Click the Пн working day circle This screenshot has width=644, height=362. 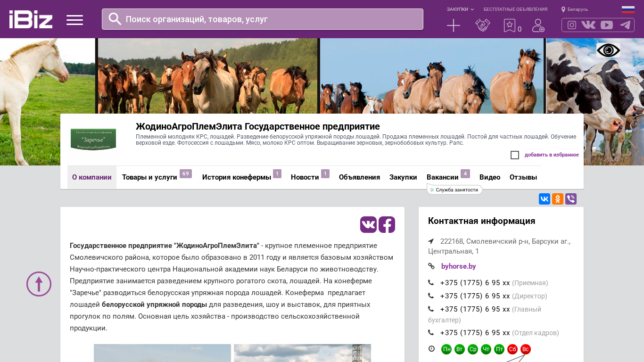(x=446, y=349)
